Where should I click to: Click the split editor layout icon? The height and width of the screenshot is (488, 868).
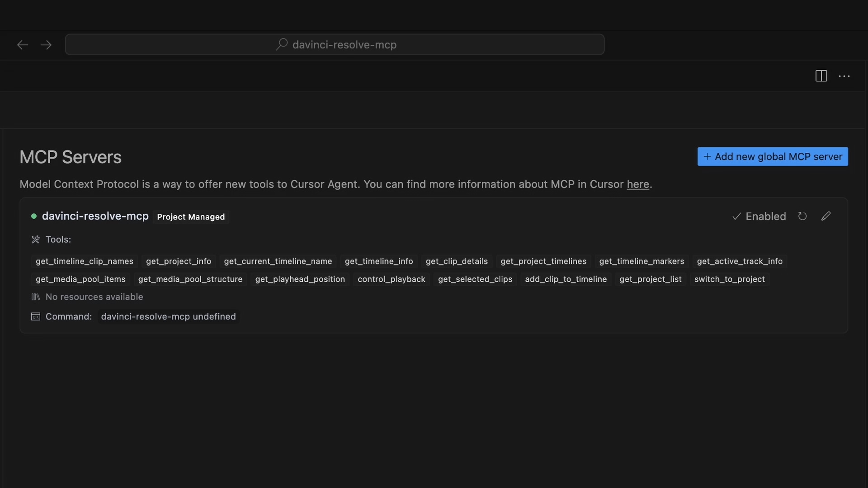pos(821,76)
